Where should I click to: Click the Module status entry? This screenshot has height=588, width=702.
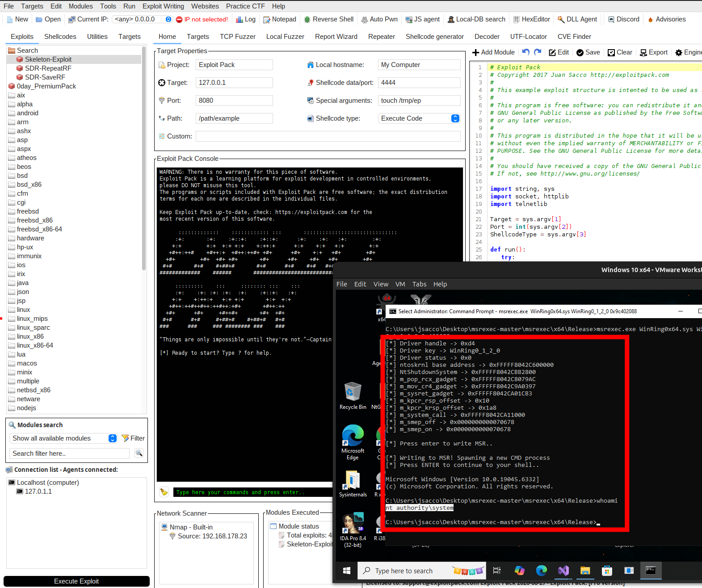tap(294, 526)
